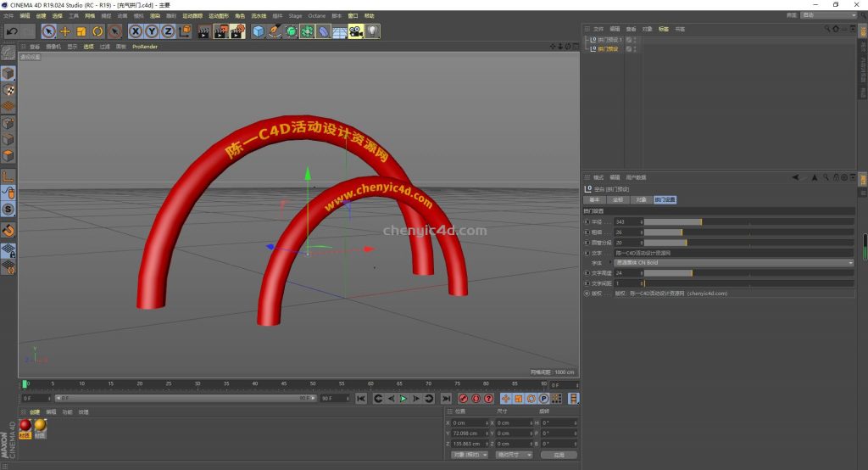Toggle Rotation keyframing button

click(531, 399)
